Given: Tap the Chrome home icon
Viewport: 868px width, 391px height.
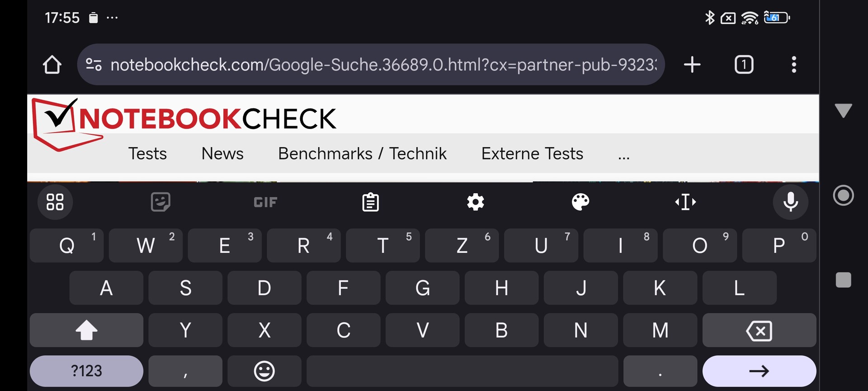Looking at the screenshot, I should coord(52,65).
